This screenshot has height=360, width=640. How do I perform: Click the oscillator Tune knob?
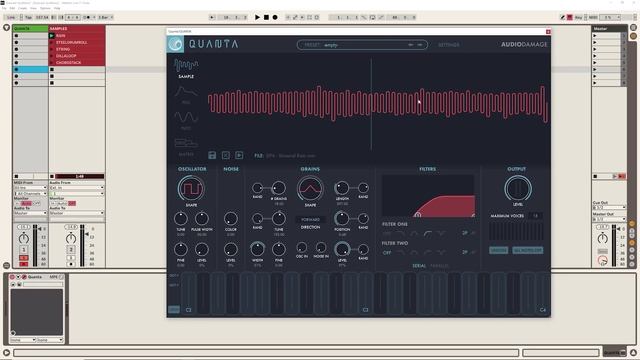[x=181, y=218]
